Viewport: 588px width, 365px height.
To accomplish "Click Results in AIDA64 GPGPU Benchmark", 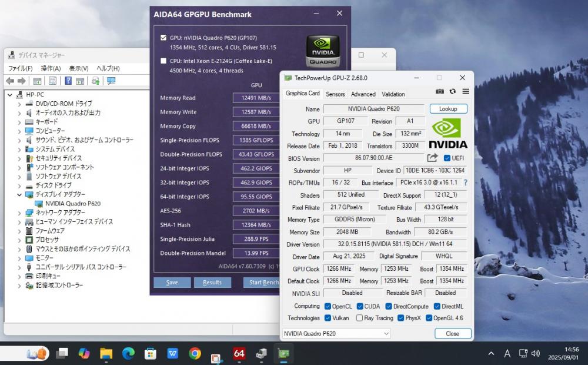I will point(212,283).
